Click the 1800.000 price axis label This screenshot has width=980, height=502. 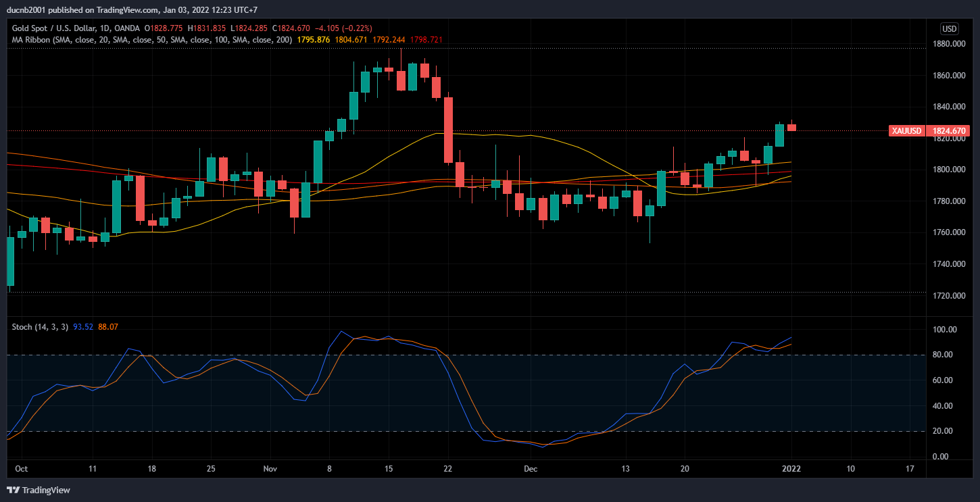point(949,170)
